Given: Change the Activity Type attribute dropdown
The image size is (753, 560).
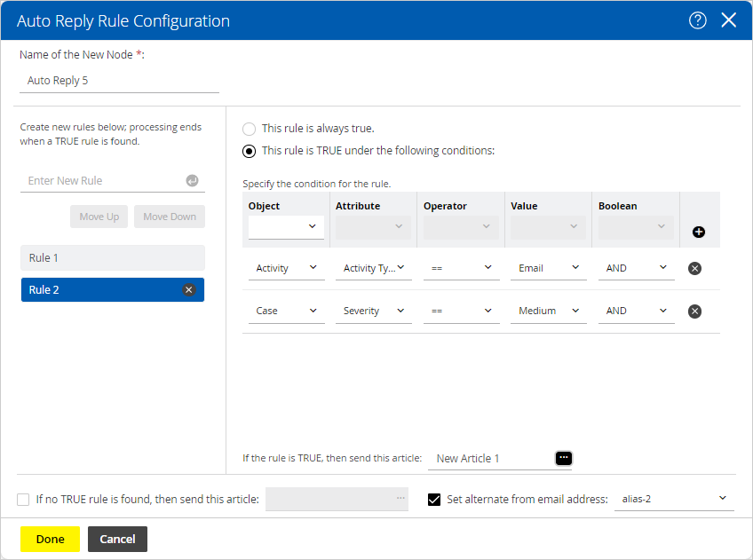Looking at the screenshot, I should (x=373, y=268).
